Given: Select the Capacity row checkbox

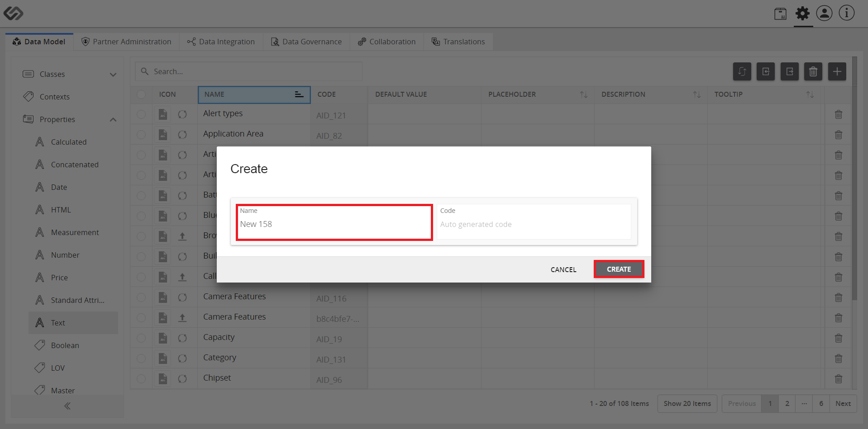Looking at the screenshot, I should tap(141, 338).
